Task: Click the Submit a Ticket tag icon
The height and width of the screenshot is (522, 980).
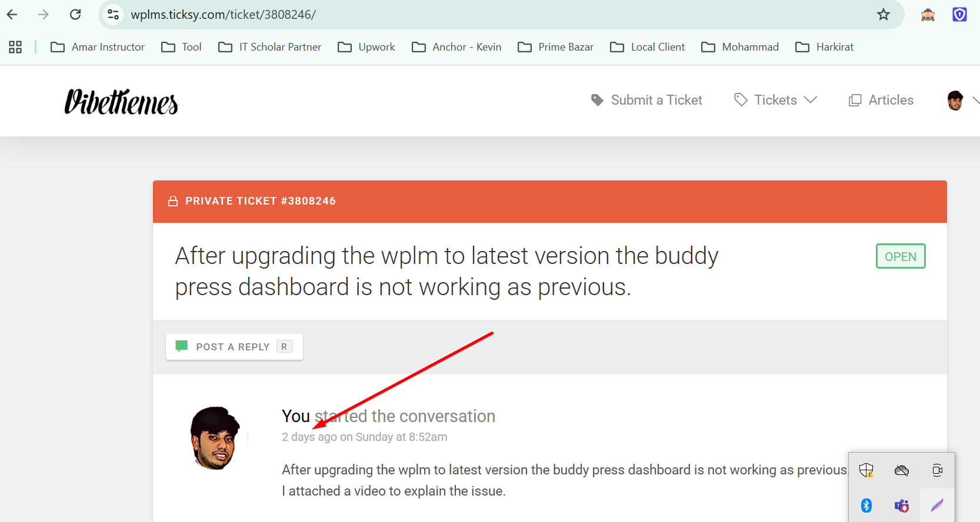Action: [x=597, y=100]
